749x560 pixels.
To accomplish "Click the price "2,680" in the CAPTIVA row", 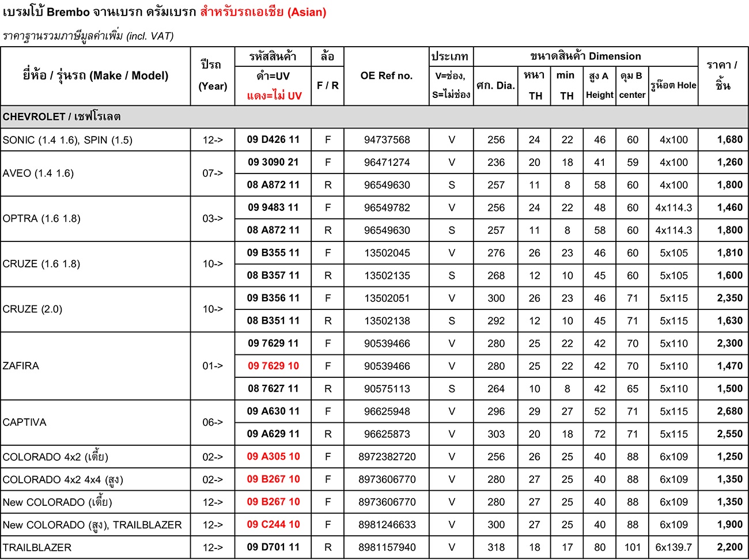I will 730,411.
